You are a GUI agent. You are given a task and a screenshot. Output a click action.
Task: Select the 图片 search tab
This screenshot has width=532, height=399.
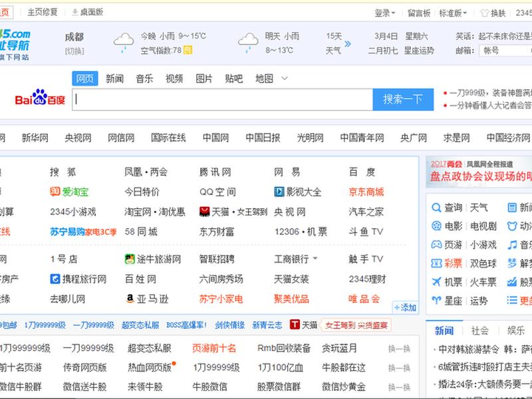point(204,78)
